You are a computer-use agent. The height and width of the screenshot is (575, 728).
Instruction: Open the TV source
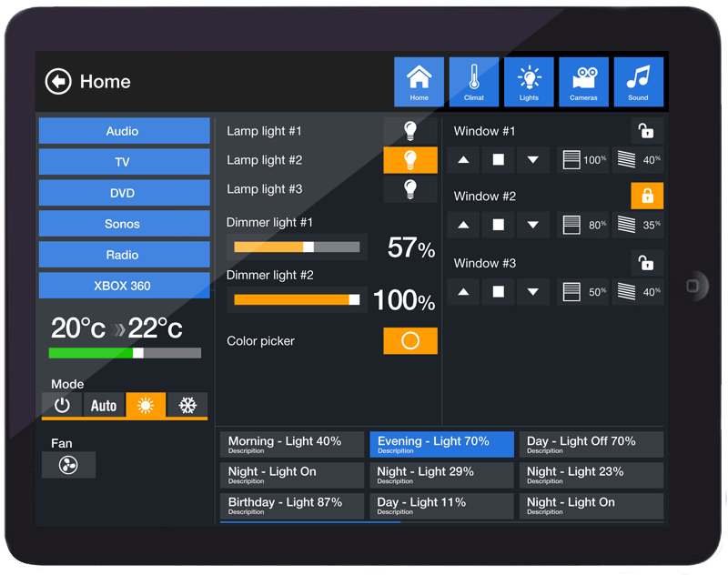coord(124,162)
